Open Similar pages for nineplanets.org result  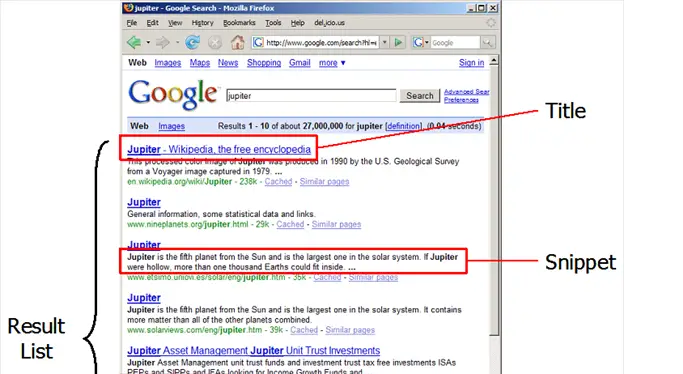pyautogui.click(x=336, y=224)
